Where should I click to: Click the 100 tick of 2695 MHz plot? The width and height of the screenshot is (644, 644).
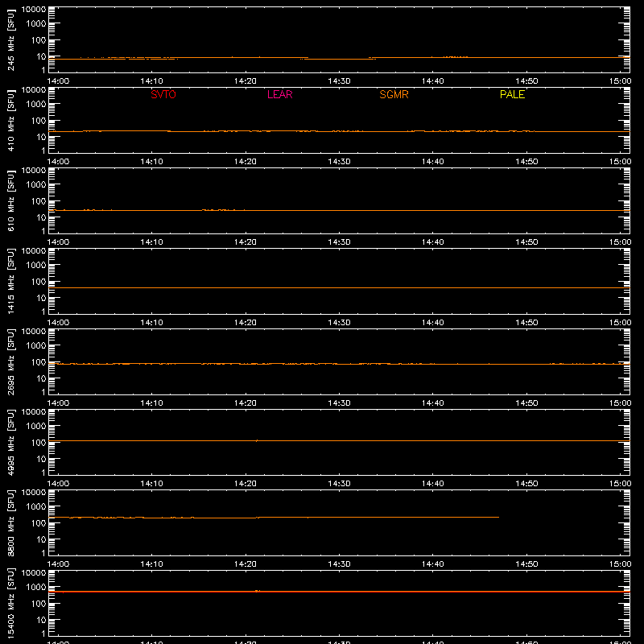(39, 362)
